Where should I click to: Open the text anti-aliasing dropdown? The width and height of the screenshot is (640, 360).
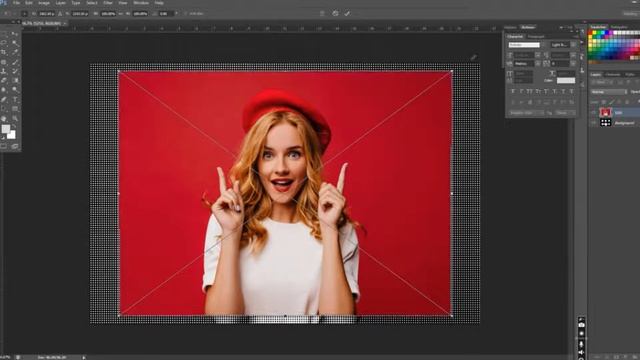[565, 113]
